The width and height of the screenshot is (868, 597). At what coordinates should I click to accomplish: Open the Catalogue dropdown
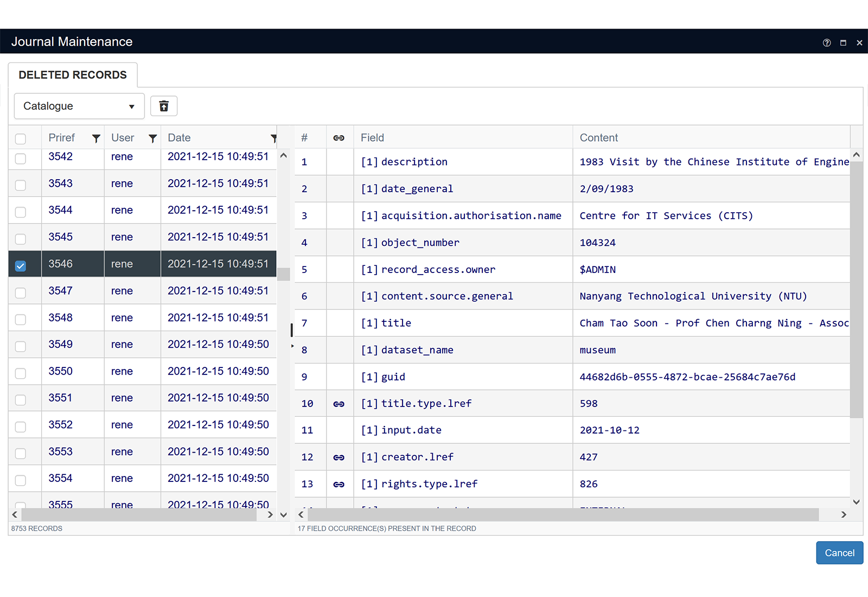(79, 106)
